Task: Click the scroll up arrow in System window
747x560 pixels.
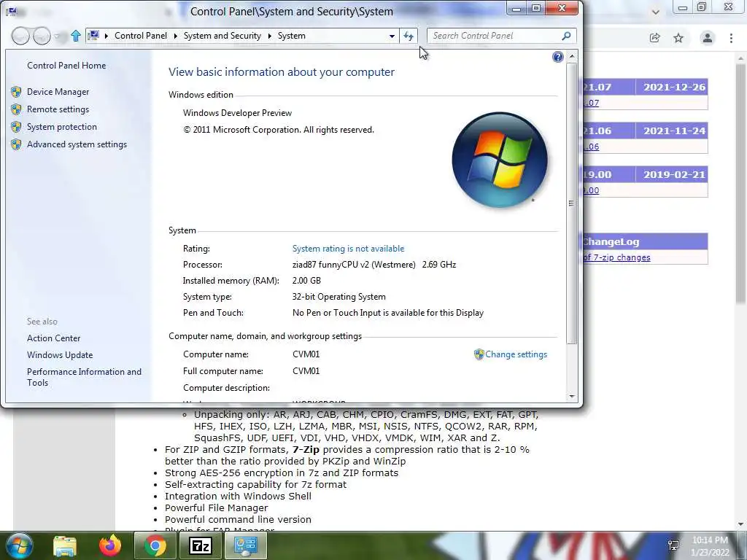Action: pos(572,56)
